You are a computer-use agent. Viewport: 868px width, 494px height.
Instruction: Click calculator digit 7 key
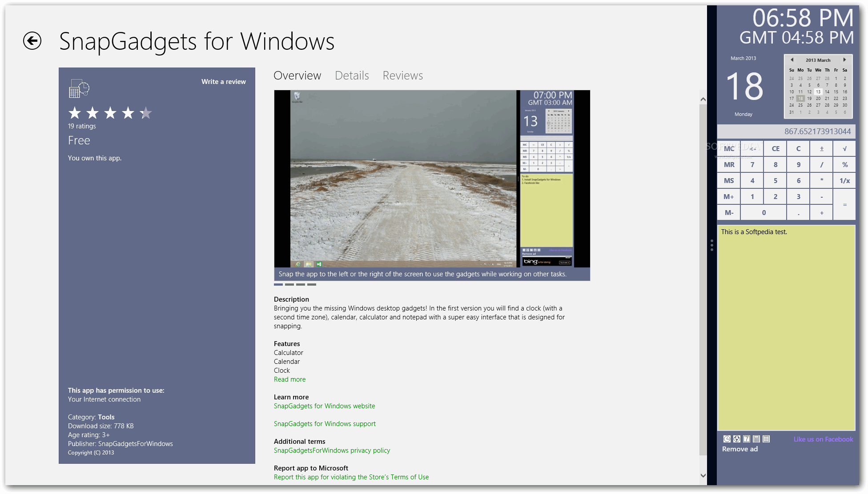click(x=752, y=165)
